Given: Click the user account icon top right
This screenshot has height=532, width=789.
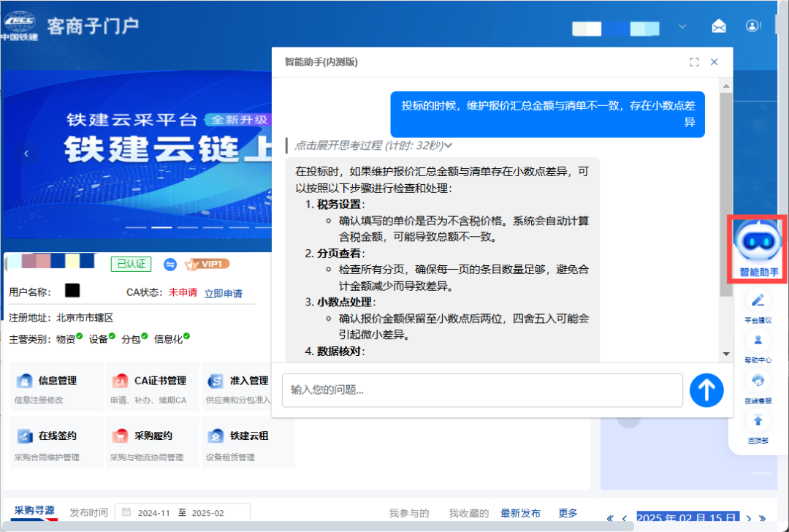Looking at the screenshot, I should tap(753, 26).
